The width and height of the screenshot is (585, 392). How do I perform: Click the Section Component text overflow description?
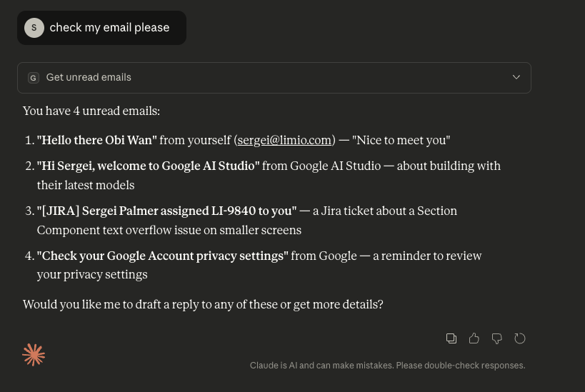tap(169, 231)
